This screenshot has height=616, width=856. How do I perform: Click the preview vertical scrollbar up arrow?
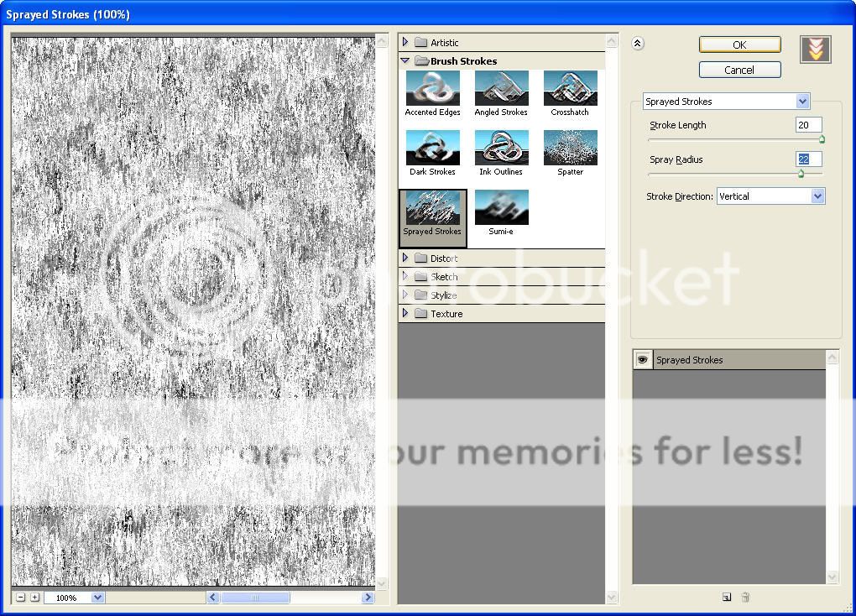pyautogui.click(x=382, y=41)
